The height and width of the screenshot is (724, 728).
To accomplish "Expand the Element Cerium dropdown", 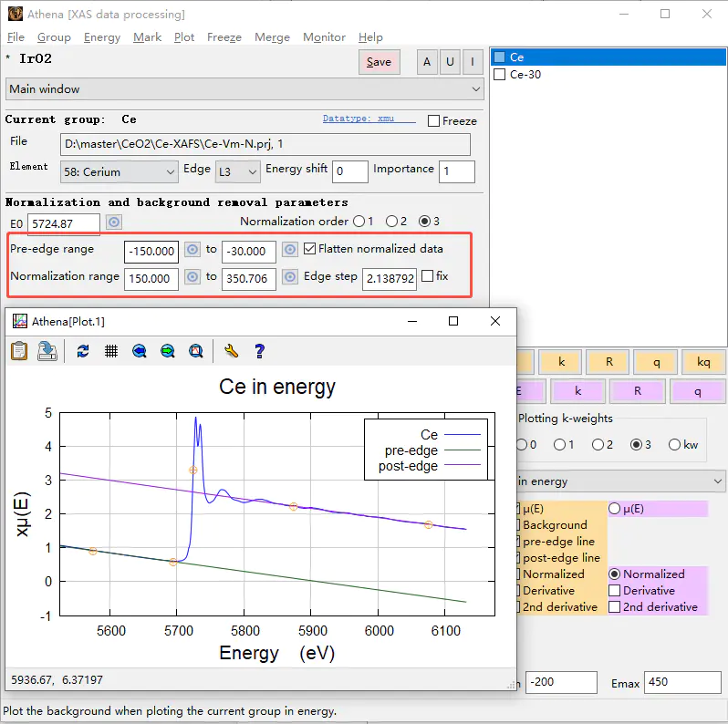I will click(x=120, y=171).
